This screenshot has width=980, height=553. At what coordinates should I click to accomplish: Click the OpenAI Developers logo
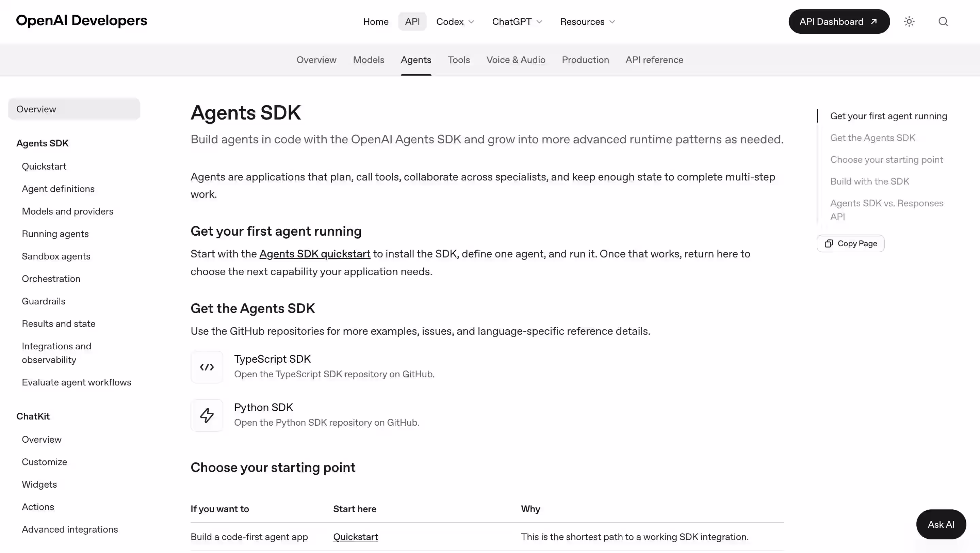(x=81, y=20)
